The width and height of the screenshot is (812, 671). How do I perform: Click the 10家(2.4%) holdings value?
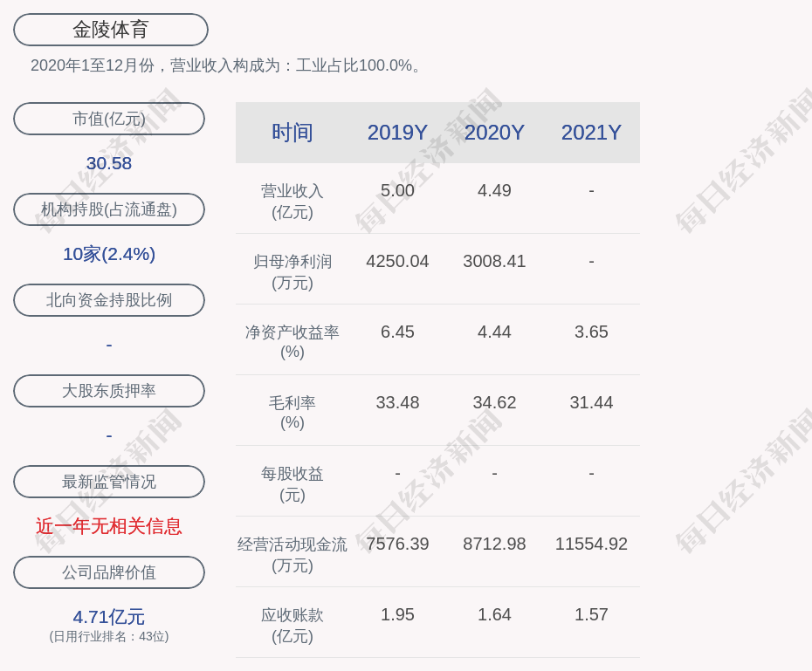[x=109, y=254]
